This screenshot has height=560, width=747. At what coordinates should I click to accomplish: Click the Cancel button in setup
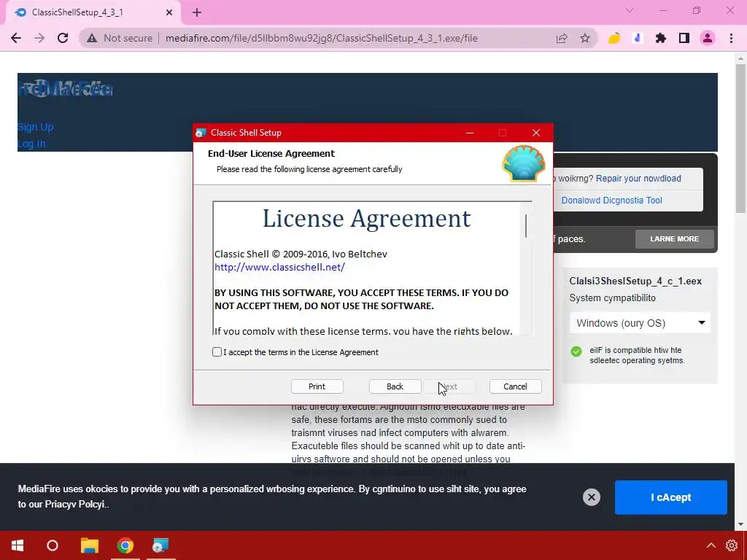point(516,386)
